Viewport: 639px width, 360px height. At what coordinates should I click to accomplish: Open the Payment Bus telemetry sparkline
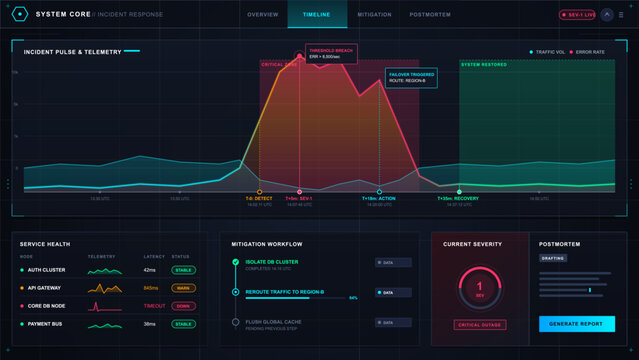(105, 325)
